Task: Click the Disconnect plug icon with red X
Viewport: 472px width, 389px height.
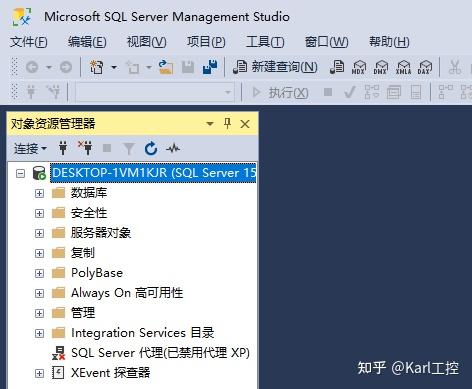Action: point(85,148)
